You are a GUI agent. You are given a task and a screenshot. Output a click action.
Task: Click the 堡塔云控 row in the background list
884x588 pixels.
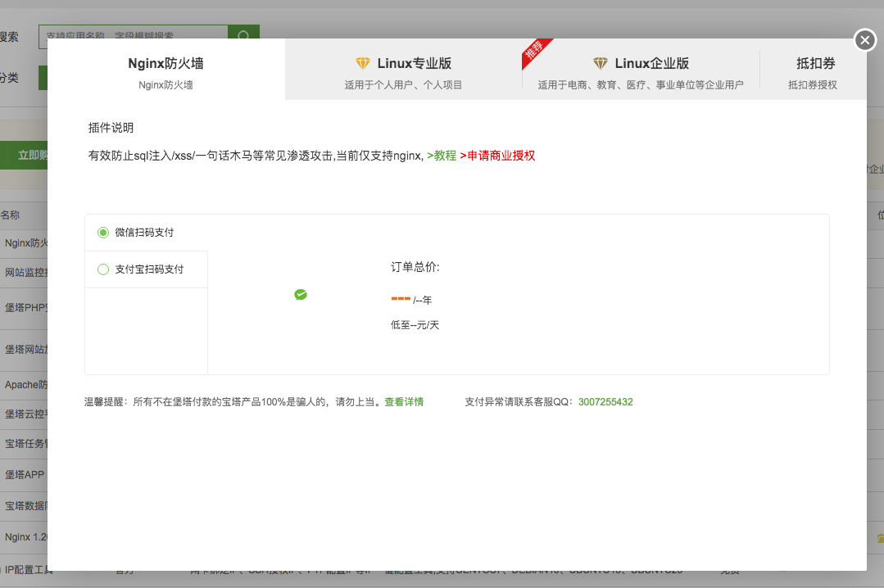point(24,414)
